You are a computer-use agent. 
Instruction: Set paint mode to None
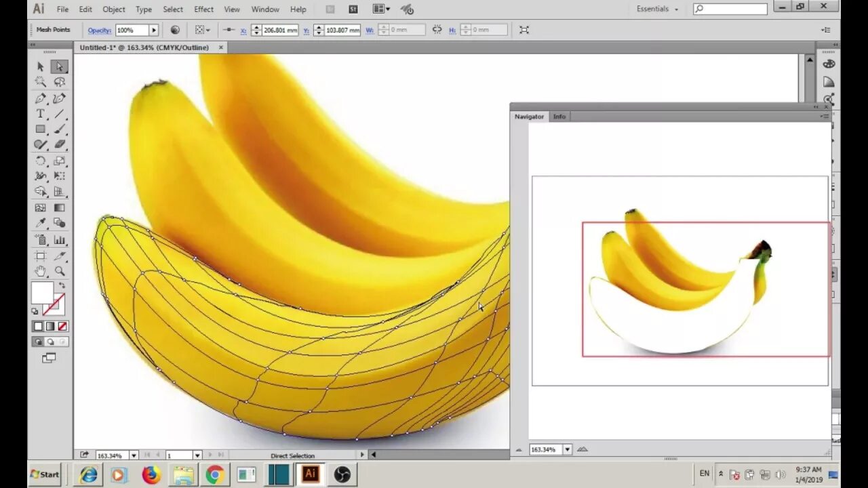(x=62, y=327)
